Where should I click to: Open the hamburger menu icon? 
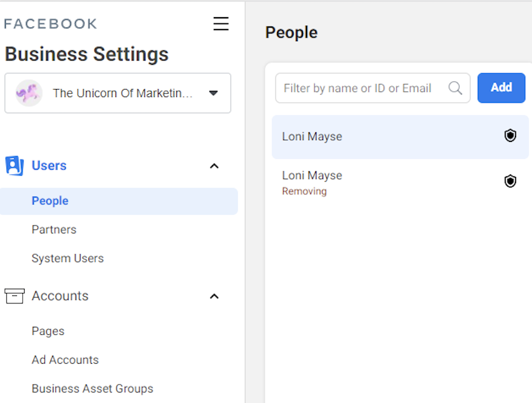[221, 24]
